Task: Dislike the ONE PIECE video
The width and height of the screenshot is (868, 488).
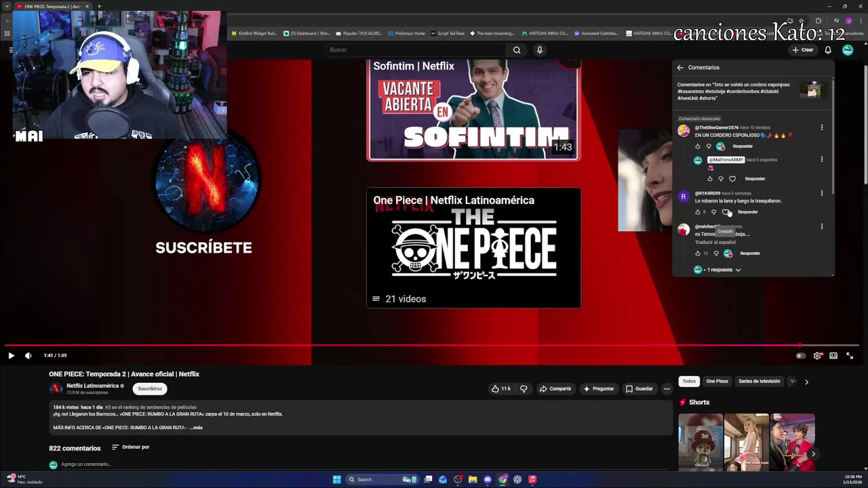Action: coord(524,389)
